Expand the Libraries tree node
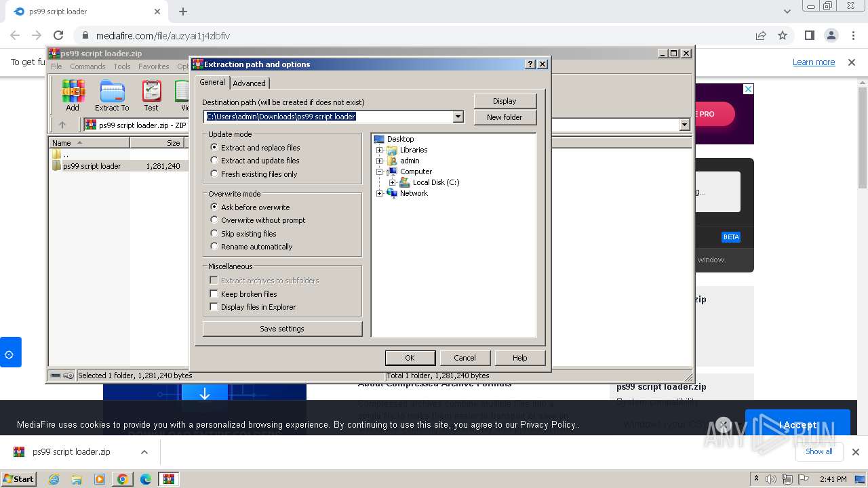The width and height of the screenshot is (868, 488). pos(380,150)
